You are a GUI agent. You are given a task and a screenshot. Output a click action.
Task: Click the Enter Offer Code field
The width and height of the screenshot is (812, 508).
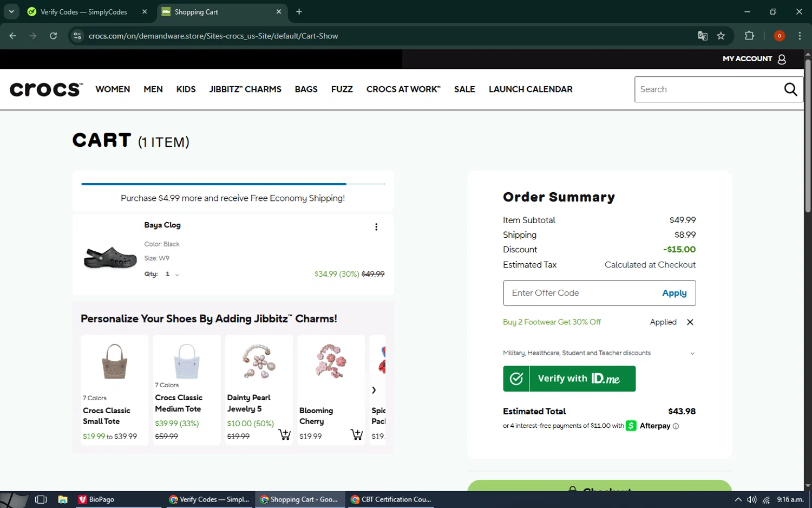coord(579,293)
